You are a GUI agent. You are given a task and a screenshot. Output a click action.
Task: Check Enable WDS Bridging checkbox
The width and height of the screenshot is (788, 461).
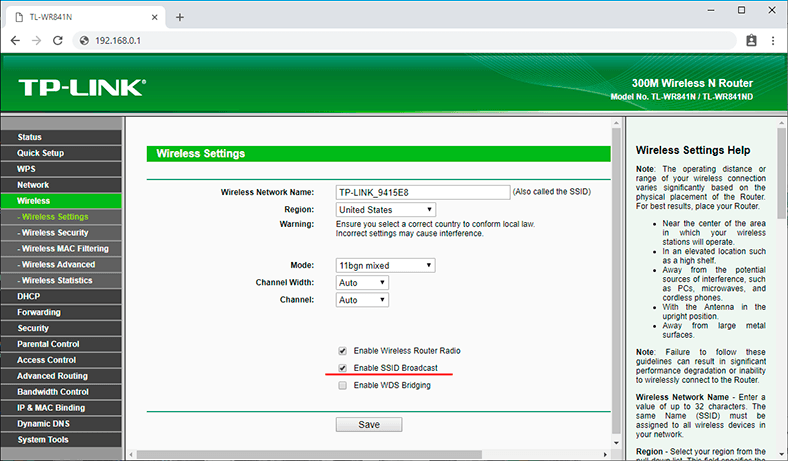coord(342,386)
